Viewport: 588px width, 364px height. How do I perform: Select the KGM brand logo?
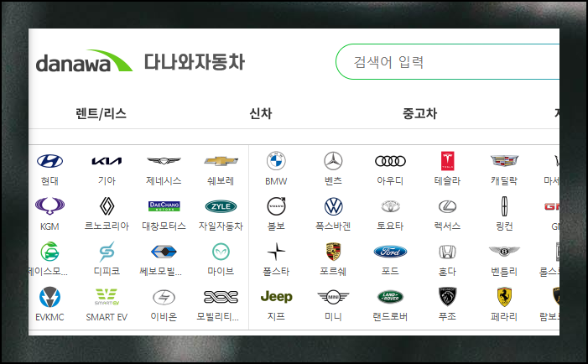[49, 206]
